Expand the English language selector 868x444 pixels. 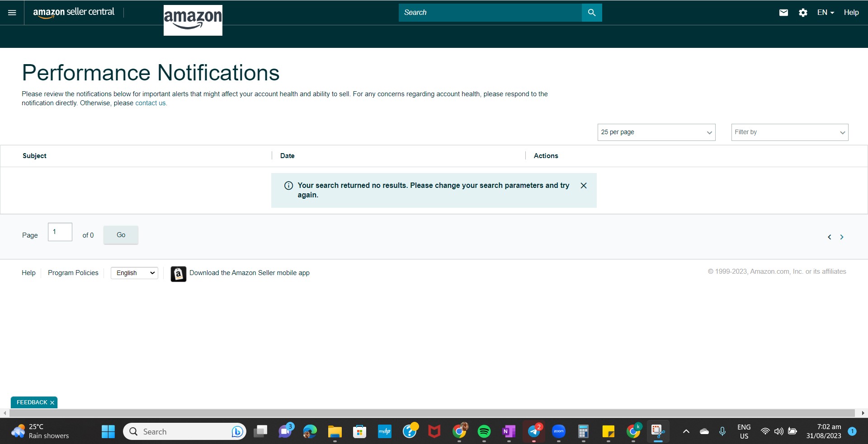pyautogui.click(x=134, y=273)
